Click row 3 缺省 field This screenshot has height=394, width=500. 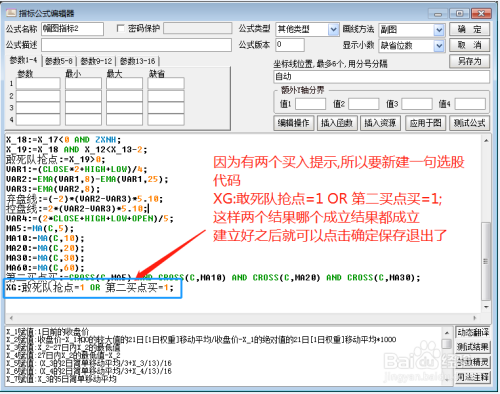click(x=166, y=108)
